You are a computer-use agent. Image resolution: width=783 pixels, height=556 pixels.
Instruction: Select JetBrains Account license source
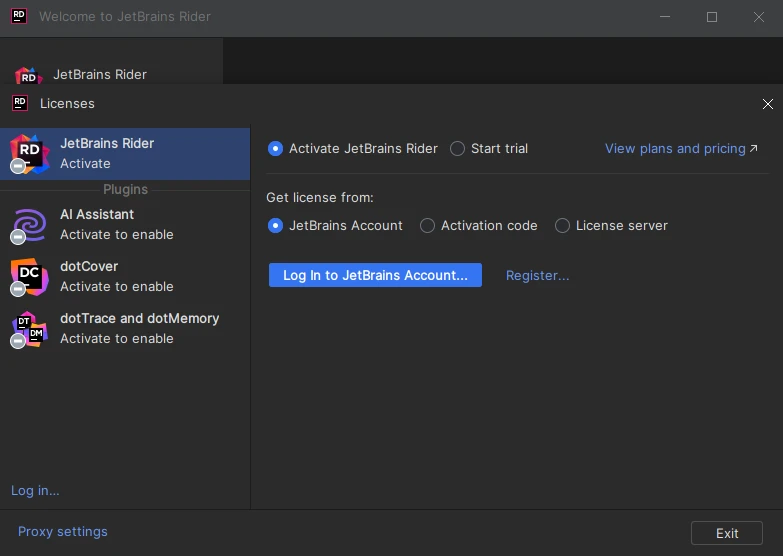pos(276,226)
